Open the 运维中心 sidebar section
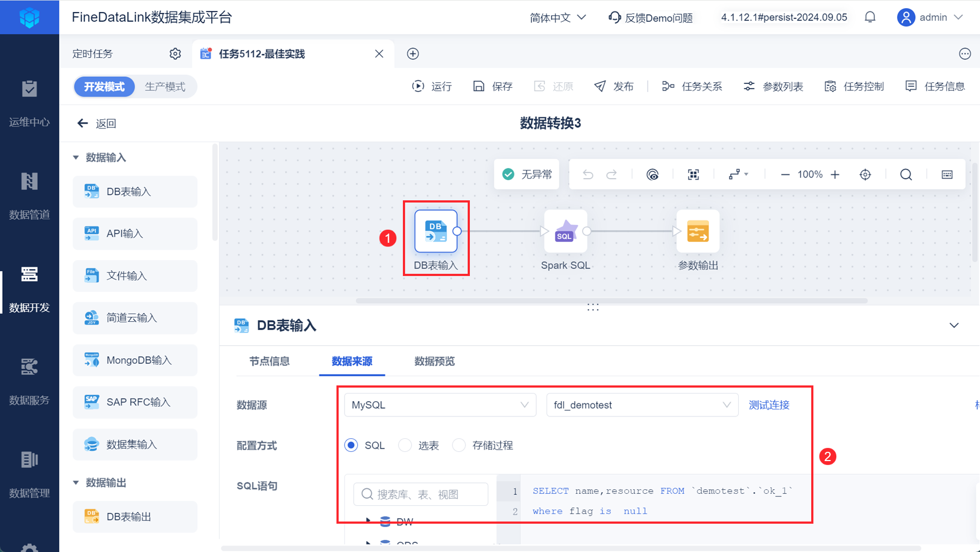This screenshot has width=980, height=552. [x=29, y=103]
